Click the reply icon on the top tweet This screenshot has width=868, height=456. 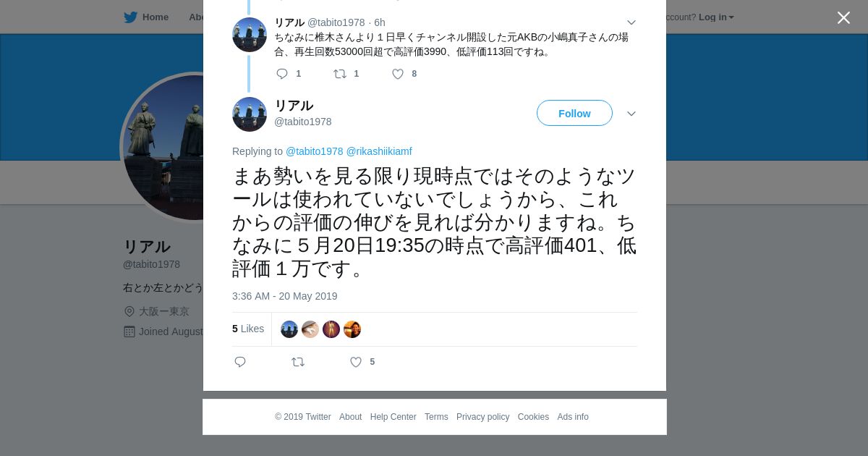[x=282, y=74]
